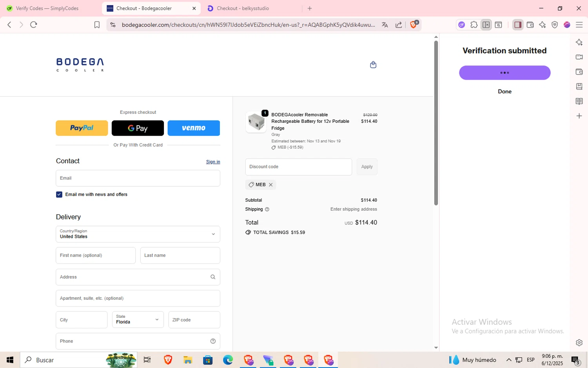This screenshot has height=368, width=588.
Task: Open Brave Wallet from the toolbar
Action: (530, 25)
